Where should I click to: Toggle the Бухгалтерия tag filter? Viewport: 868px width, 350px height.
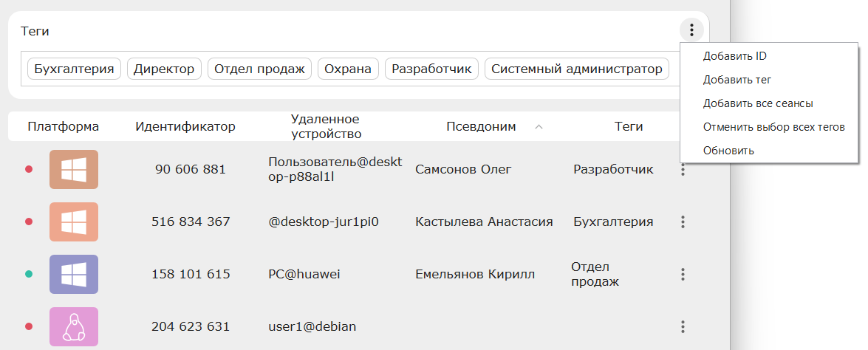[x=74, y=69]
